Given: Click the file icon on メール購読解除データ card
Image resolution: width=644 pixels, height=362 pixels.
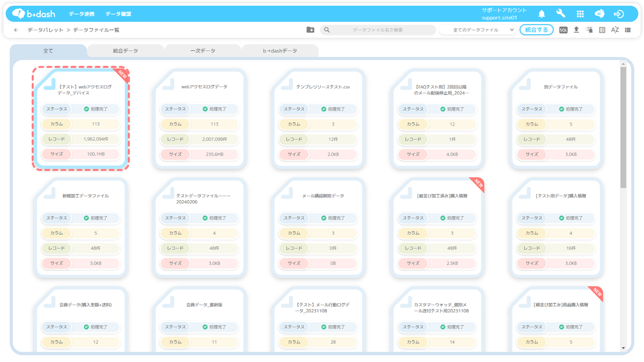Looking at the screenshot, I should click(287, 193).
